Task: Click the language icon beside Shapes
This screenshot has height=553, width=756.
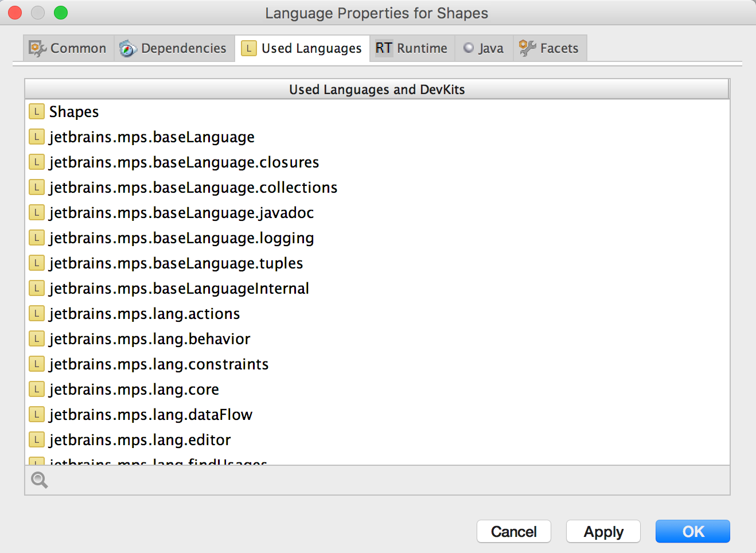Action: (x=37, y=111)
